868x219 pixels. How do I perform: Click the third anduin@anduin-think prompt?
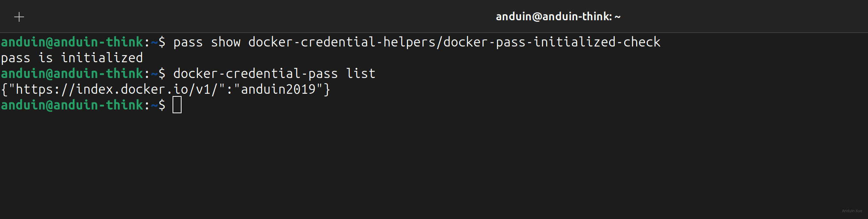72,105
